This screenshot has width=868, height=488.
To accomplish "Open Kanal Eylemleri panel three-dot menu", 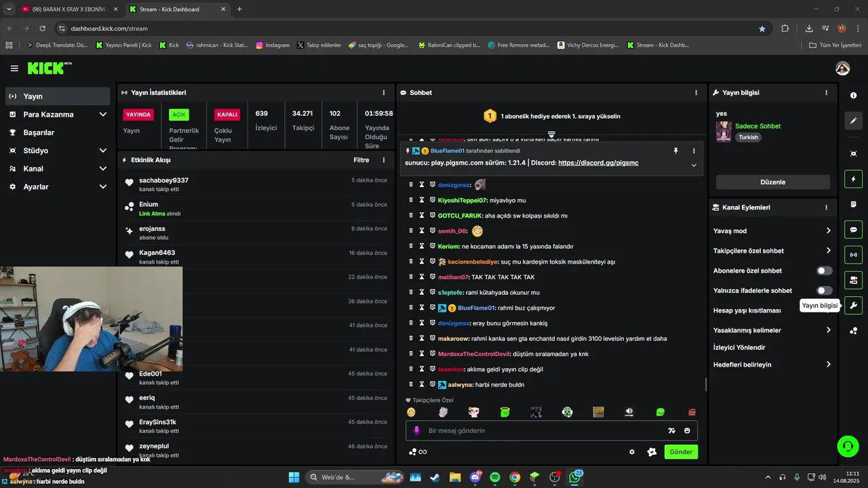I will coord(826,207).
